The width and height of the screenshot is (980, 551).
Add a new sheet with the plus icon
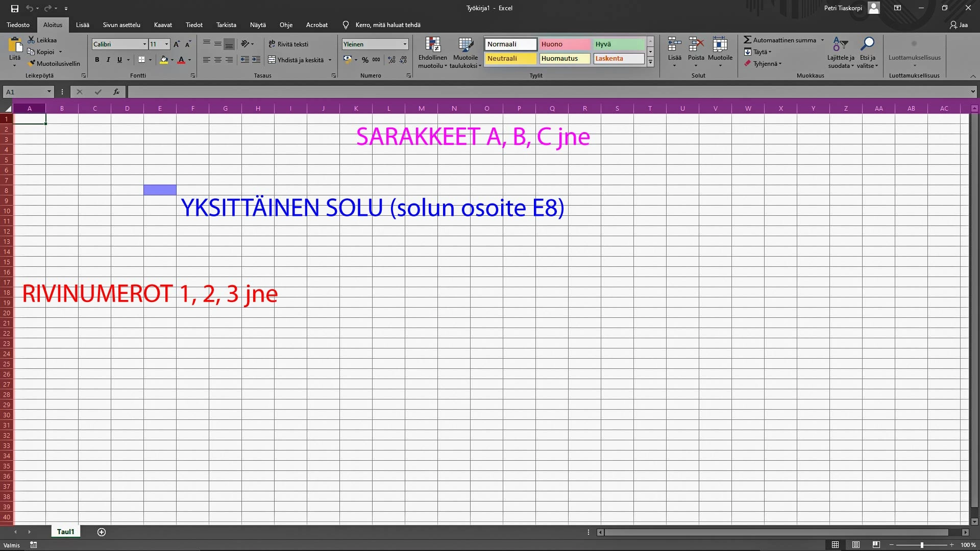102,532
